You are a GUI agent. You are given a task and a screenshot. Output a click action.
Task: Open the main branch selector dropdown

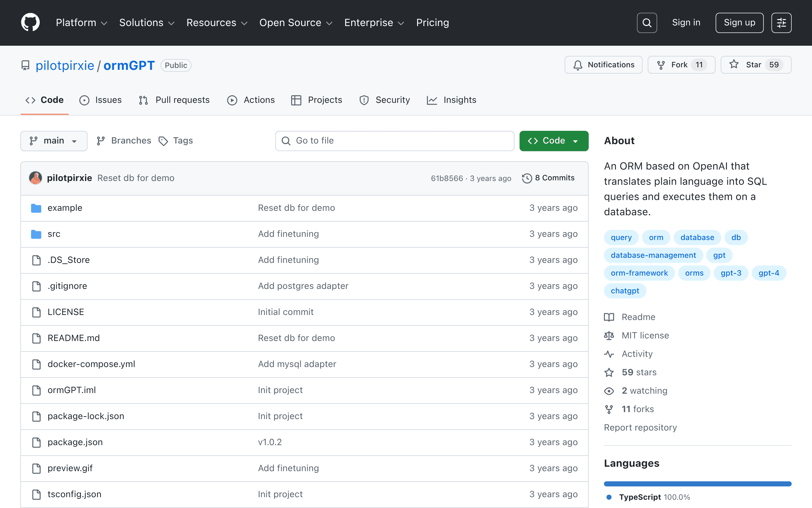[x=54, y=141]
